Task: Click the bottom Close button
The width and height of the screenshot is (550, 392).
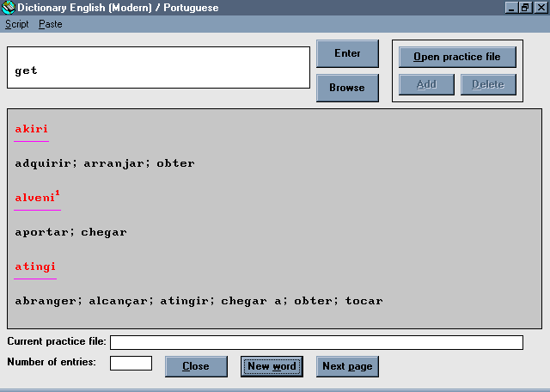Action: click(x=196, y=366)
